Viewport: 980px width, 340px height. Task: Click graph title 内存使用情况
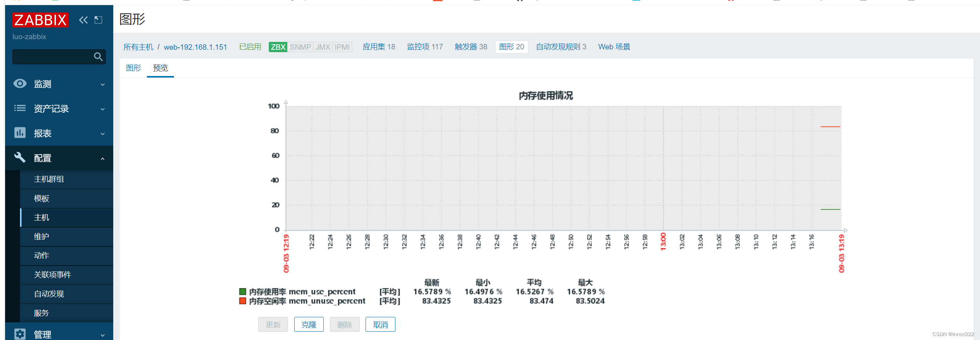(x=546, y=96)
